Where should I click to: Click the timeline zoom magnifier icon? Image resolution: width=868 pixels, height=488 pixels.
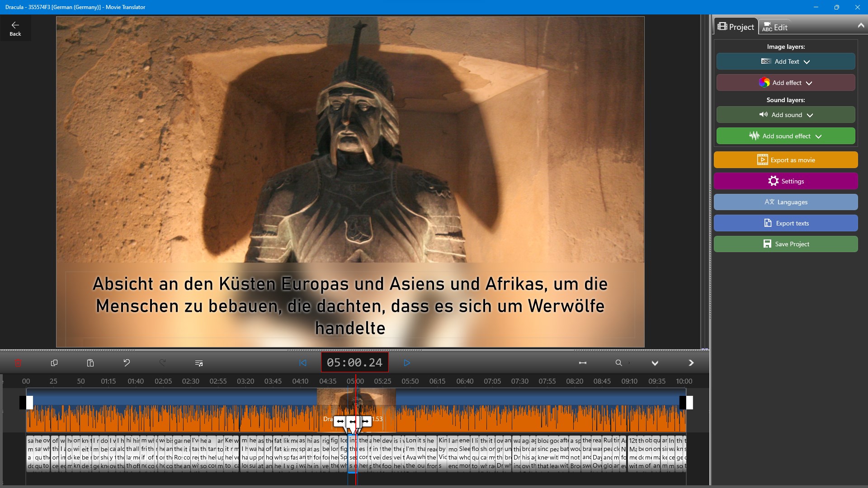coord(619,363)
